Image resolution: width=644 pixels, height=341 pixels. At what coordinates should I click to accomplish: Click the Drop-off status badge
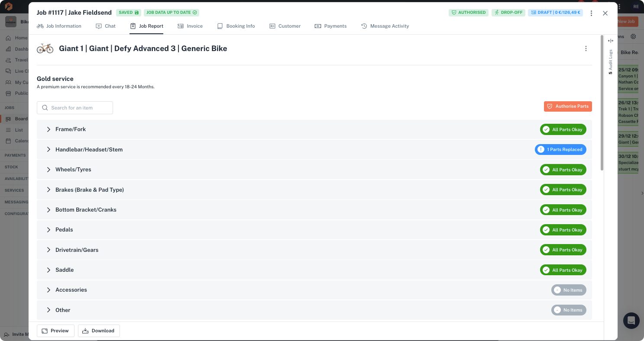click(x=508, y=13)
